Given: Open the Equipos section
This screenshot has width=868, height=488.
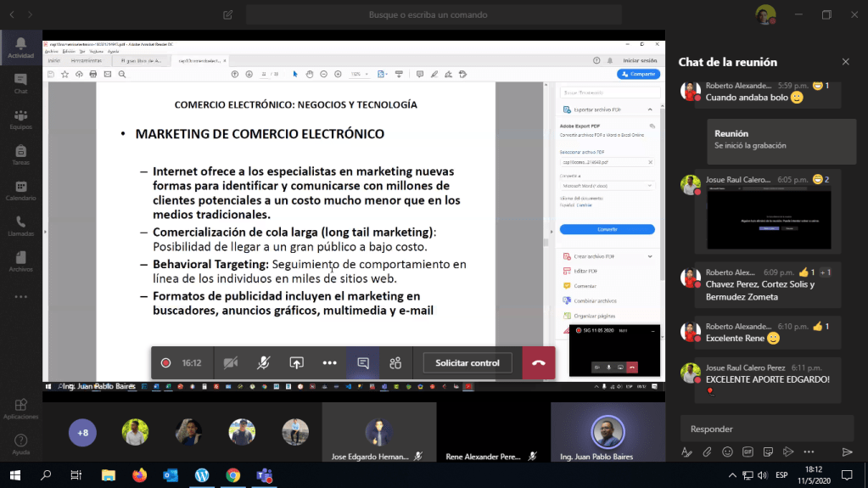Looking at the screenshot, I should click(20, 119).
